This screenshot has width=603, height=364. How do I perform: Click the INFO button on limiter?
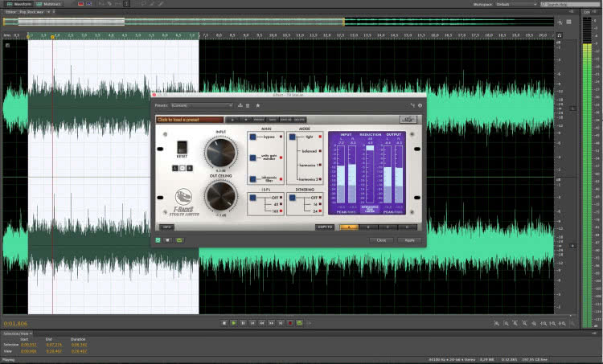166,227
